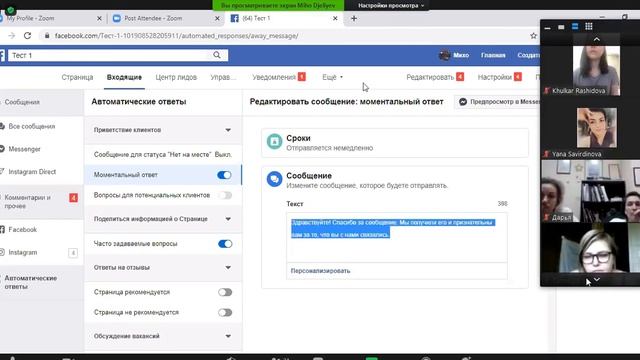Open Мико profile avatar in header

pos(444,55)
